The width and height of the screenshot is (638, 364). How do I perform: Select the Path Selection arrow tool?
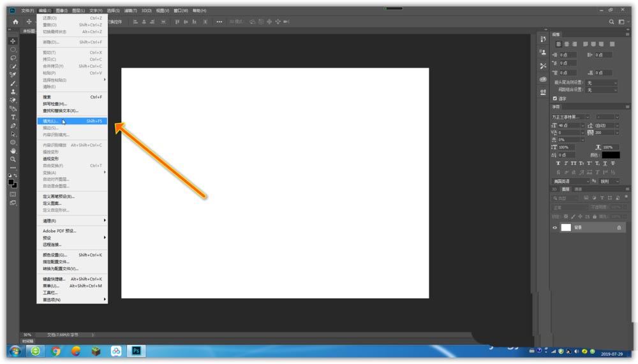pos(13,135)
